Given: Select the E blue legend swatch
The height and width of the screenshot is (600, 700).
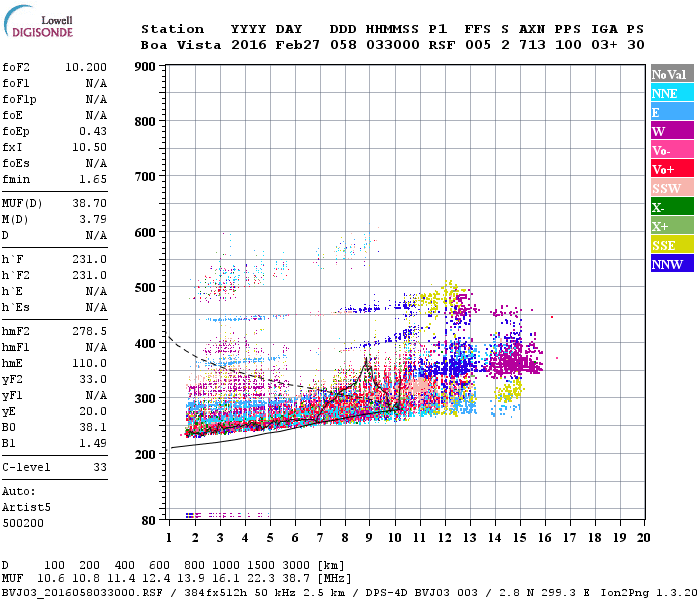Looking at the screenshot, I should (x=672, y=112).
